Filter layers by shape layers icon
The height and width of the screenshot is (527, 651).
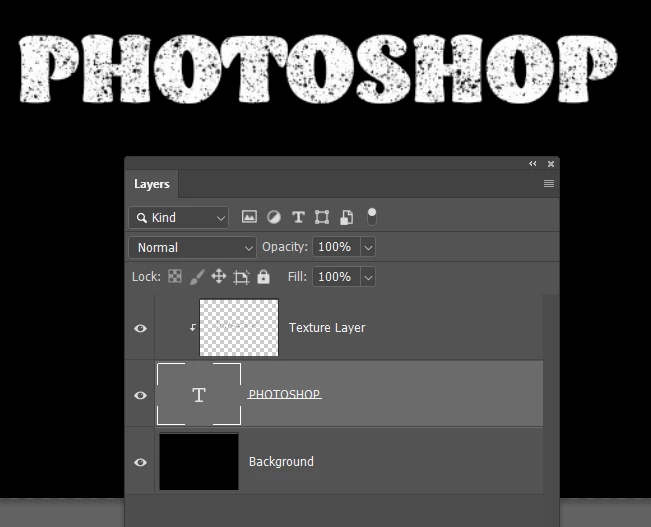[322, 217]
